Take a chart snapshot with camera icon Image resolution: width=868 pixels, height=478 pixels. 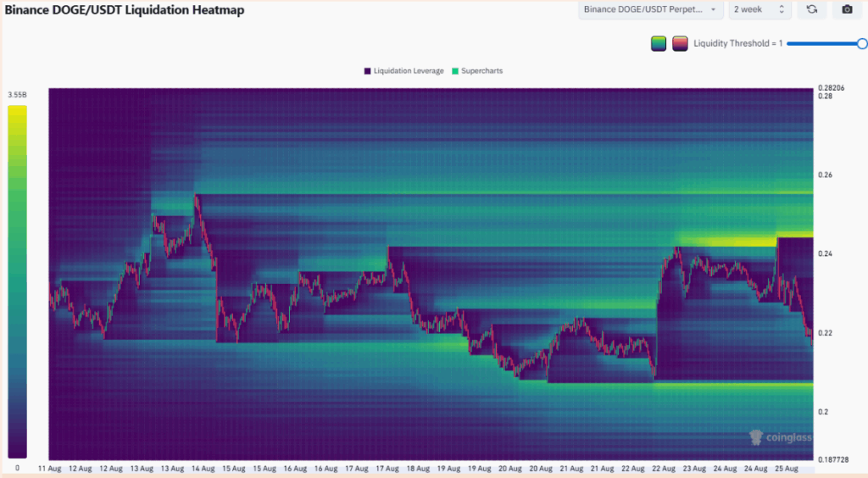click(x=847, y=9)
